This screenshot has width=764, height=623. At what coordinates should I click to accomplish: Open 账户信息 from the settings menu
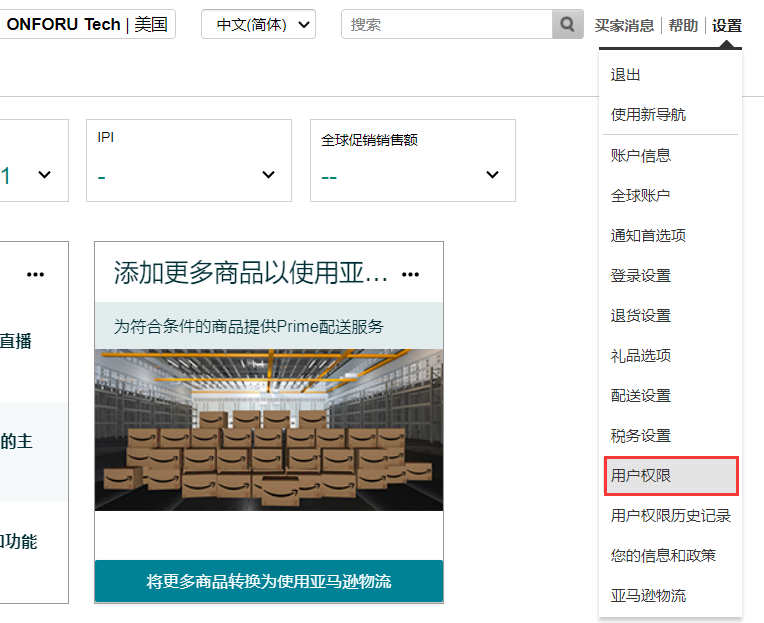click(641, 156)
